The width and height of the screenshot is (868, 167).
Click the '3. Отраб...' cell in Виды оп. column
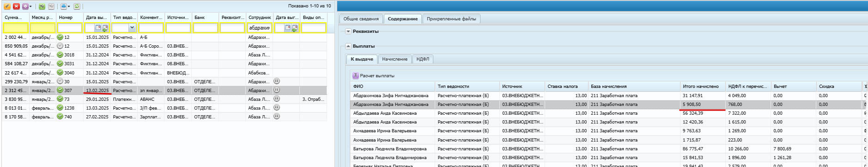pyautogui.click(x=313, y=99)
